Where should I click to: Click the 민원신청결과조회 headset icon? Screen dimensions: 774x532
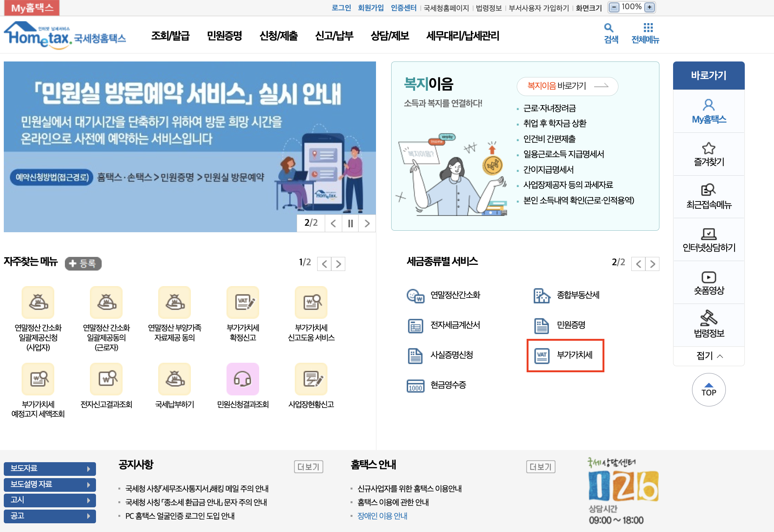click(243, 379)
